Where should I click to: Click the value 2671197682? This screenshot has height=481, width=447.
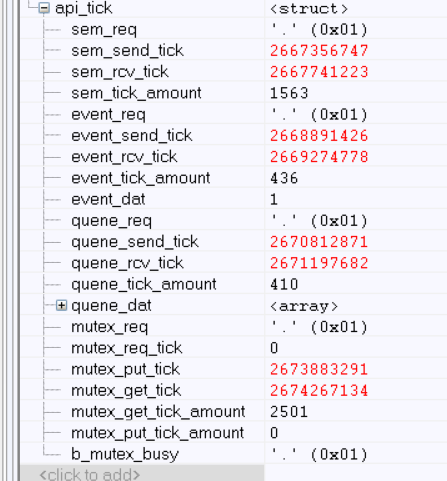point(319,263)
